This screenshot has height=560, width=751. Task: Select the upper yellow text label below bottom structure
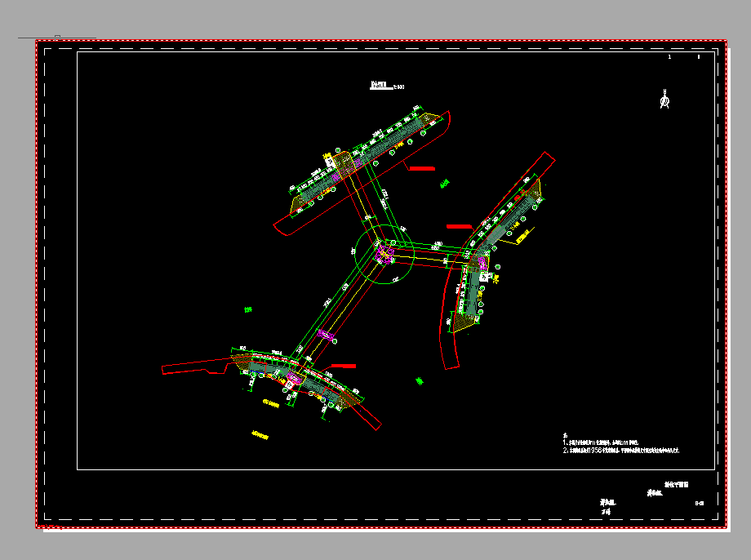pos(270,404)
